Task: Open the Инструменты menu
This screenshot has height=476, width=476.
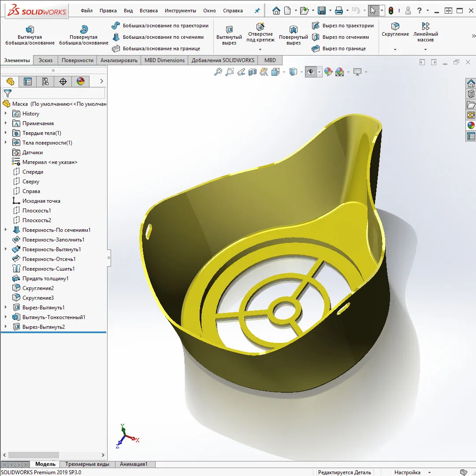Action: [180, 11]
